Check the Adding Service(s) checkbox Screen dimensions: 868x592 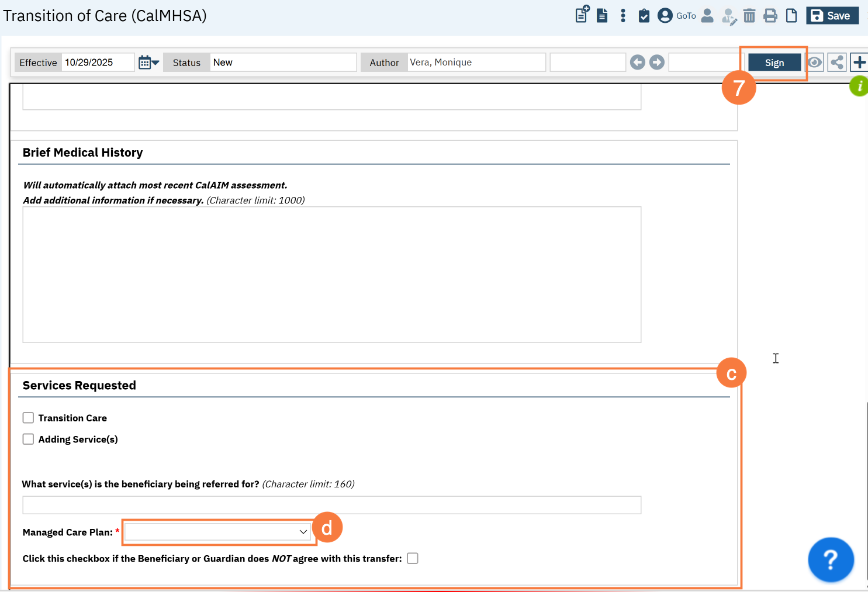[28, 439]
